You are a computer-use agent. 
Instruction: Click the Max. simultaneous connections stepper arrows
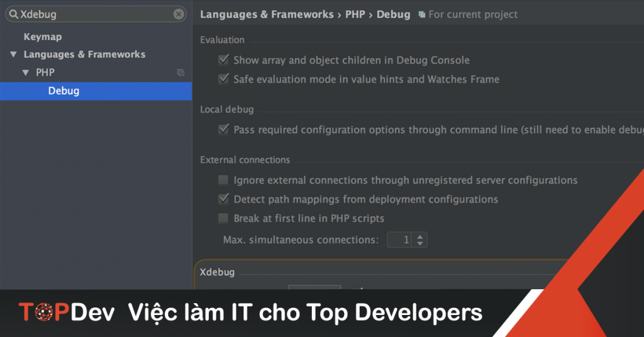(x=420, y=240)
